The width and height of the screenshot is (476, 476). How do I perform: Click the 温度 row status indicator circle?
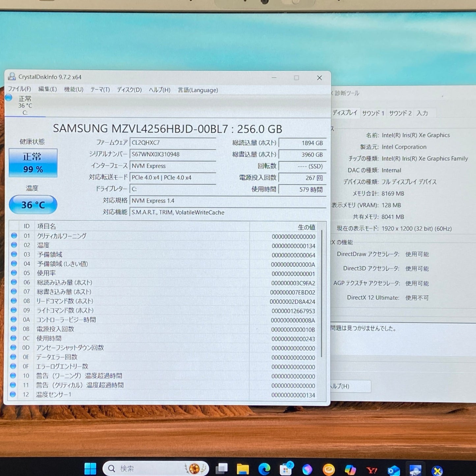14,245
